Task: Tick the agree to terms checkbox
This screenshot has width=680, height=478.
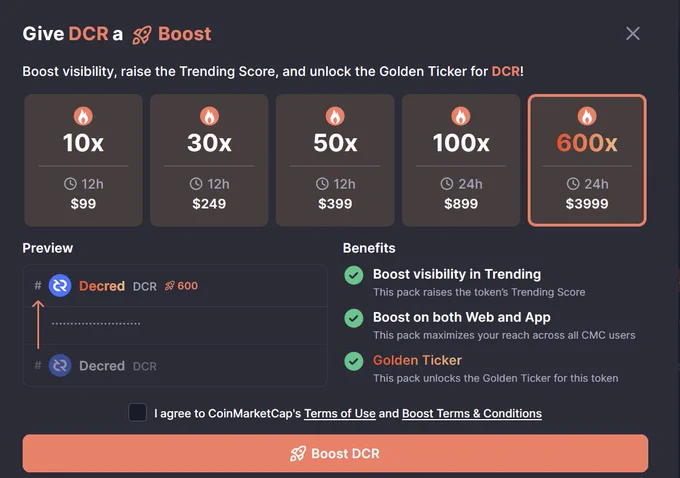Action: [137, 413]
